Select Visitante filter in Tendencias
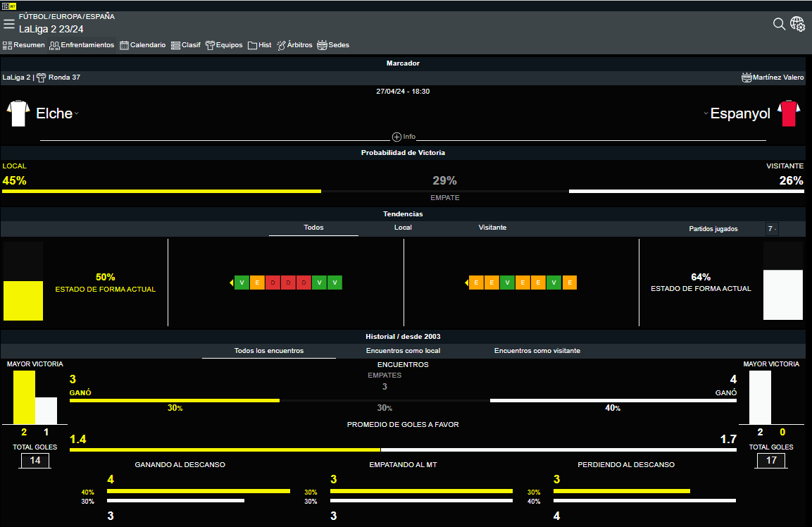The width and height of the screenshot is (812, 527). tap(492, 228)
